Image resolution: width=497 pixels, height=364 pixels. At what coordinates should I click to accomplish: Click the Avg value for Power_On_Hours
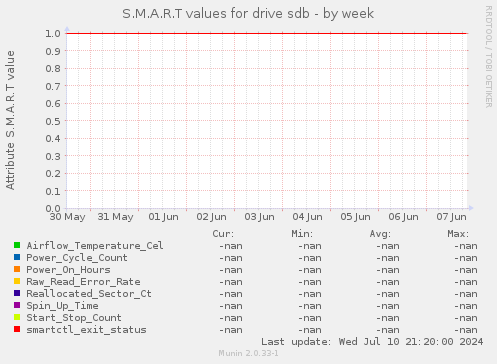[x=388, y=270]
